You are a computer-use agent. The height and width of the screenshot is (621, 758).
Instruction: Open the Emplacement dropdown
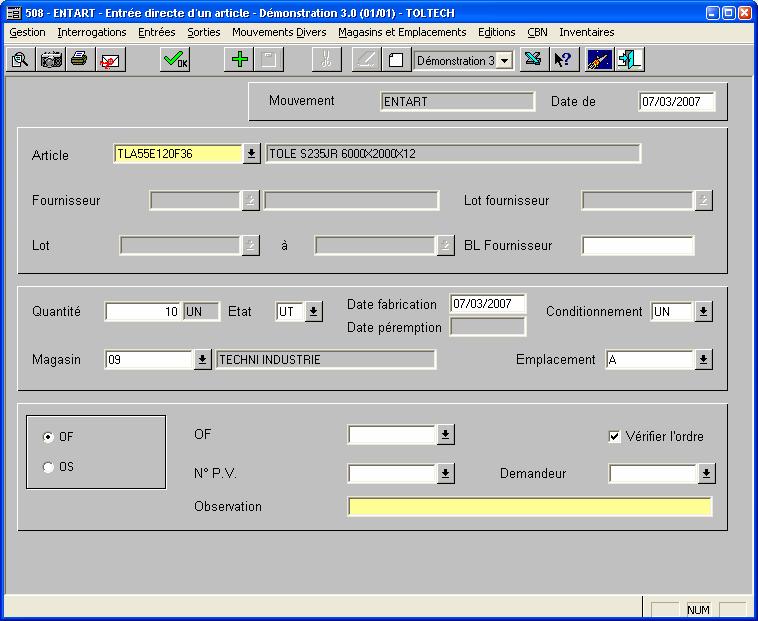pos(703,360)
